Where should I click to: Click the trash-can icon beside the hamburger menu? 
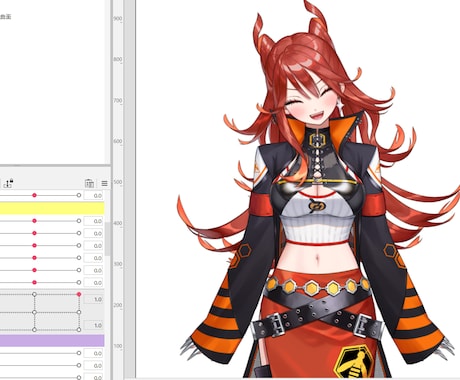point(89,183)
